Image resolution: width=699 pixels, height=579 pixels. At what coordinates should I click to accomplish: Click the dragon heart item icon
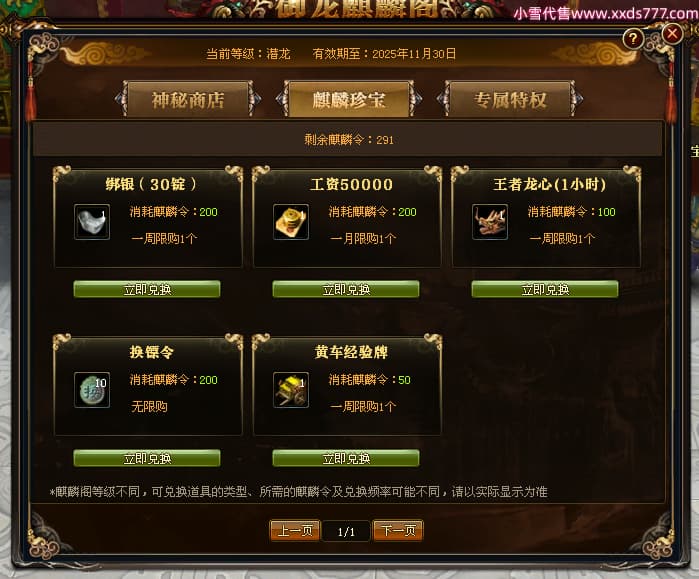tap(490, 222)
